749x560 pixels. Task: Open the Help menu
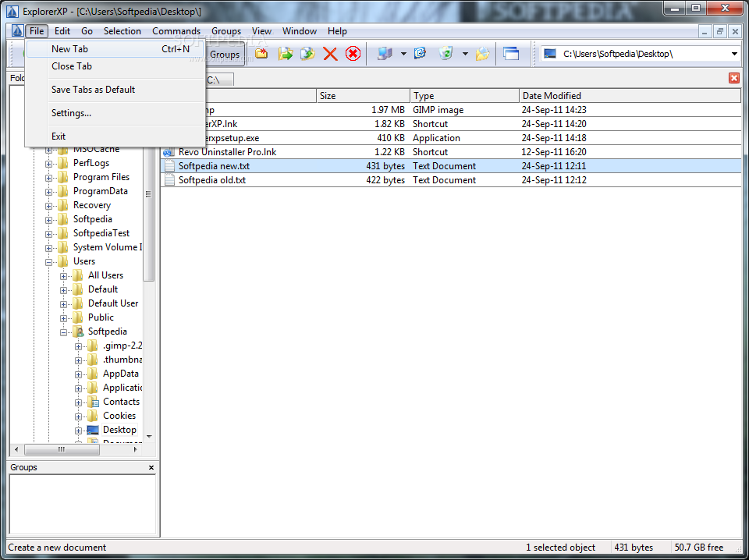click(x=337, y=31)
